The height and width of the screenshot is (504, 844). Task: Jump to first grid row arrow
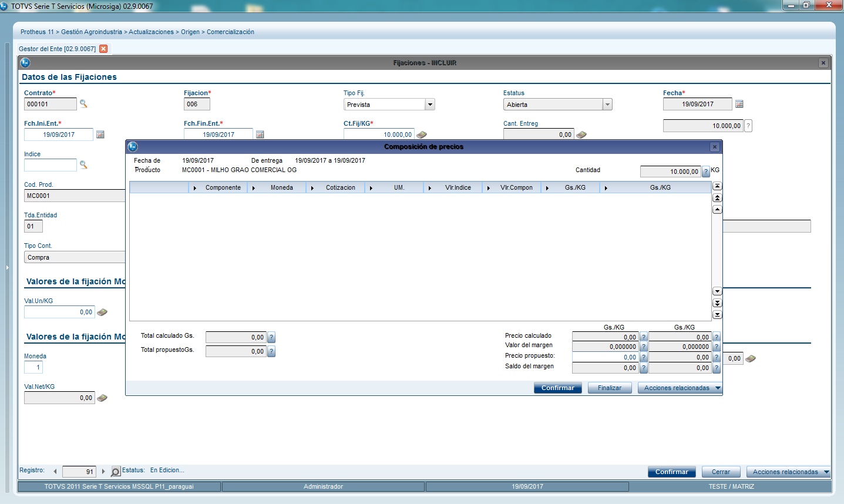click(717, 186)
